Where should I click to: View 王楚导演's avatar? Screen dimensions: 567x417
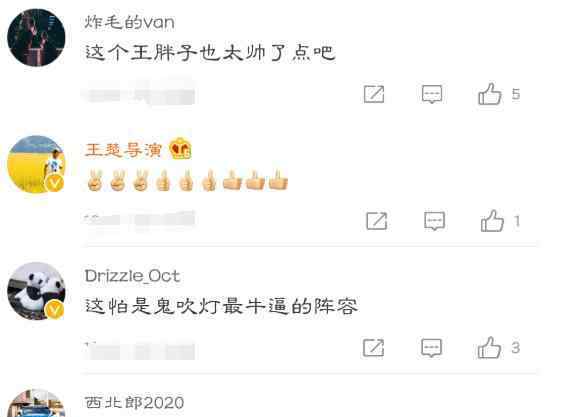click(36, 164)
